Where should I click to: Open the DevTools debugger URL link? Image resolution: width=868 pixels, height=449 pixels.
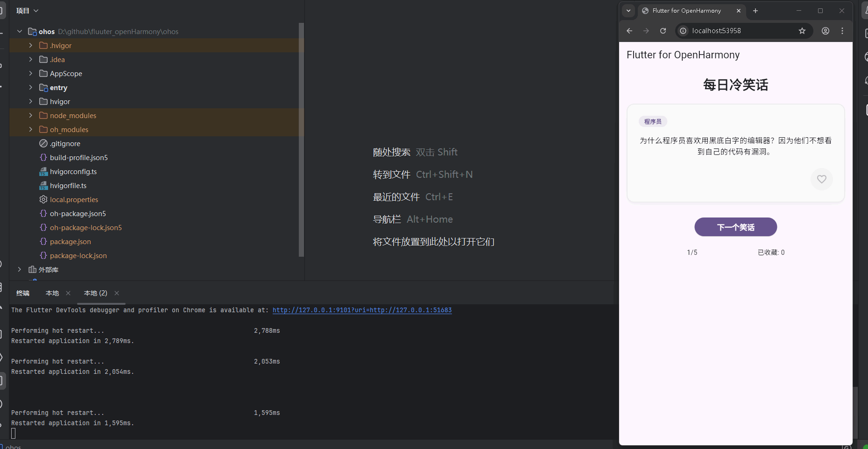click(x=362, y=310)
